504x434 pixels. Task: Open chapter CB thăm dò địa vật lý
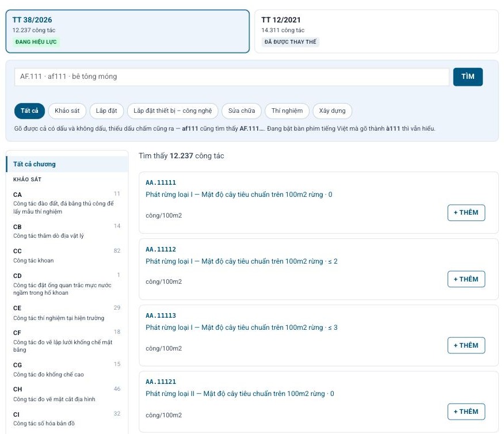(67, 231)
